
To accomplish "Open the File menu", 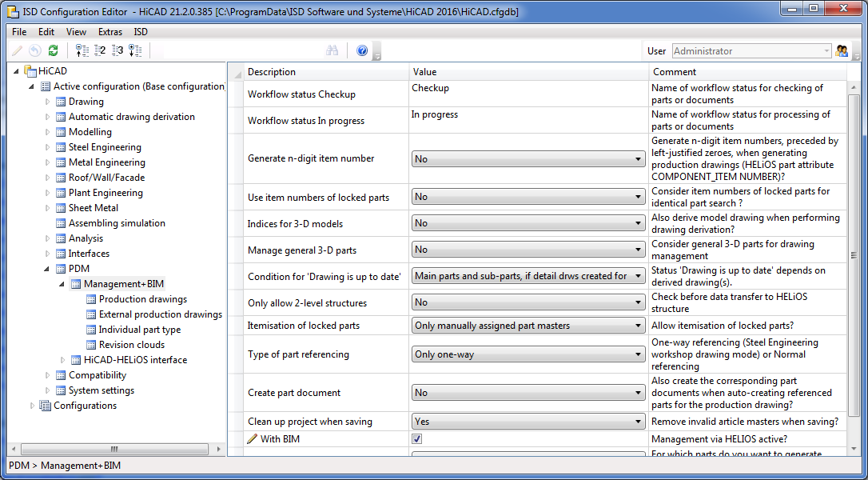I will coord(19,31).
